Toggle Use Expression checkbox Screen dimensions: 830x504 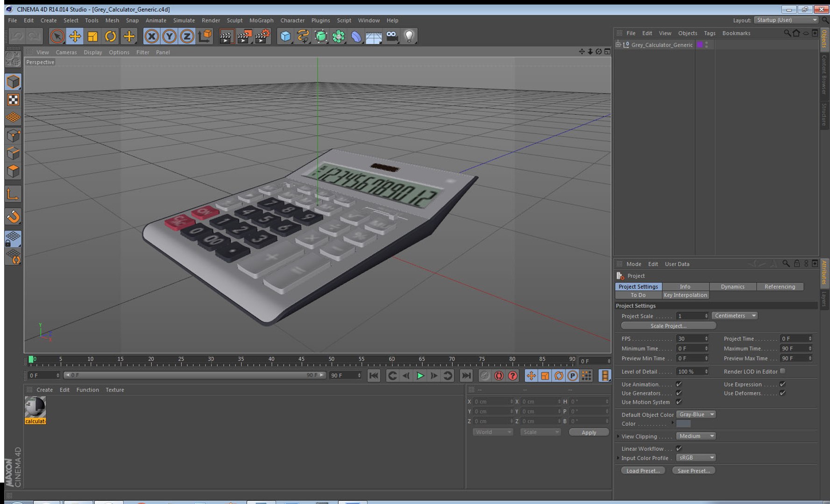click(x=782, y=384)
